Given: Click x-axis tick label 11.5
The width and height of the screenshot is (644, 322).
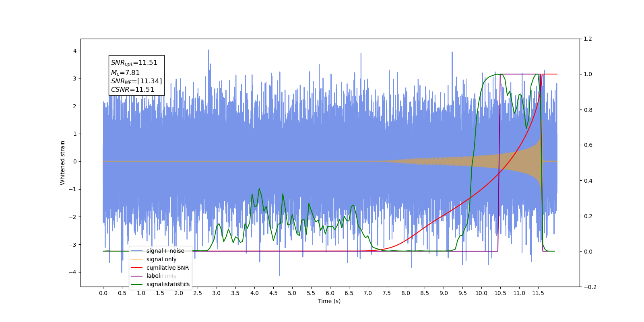Looking at the screenshot, I should 538,293.
